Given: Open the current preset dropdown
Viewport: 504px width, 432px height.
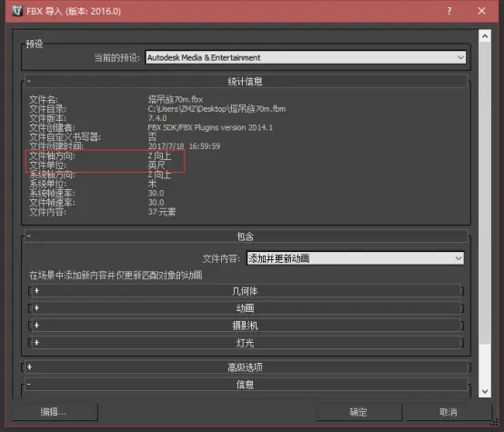Looking at the screenshot, I should click(x=306, y=57).
